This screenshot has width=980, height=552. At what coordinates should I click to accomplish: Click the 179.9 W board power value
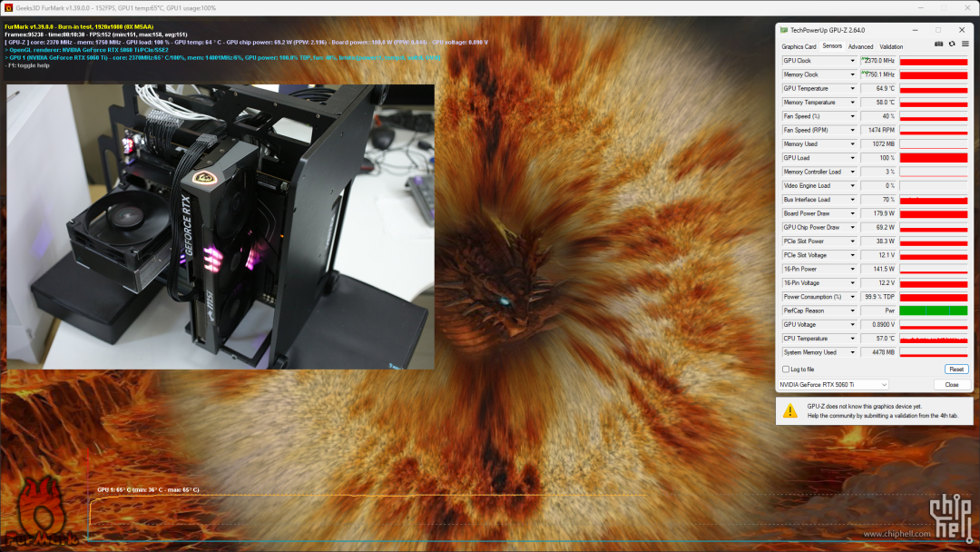878,213
